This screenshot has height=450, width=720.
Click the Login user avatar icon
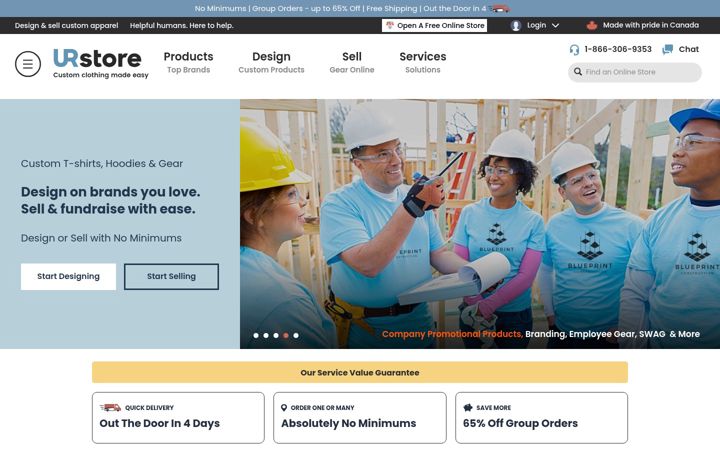(x=516, y=26)
